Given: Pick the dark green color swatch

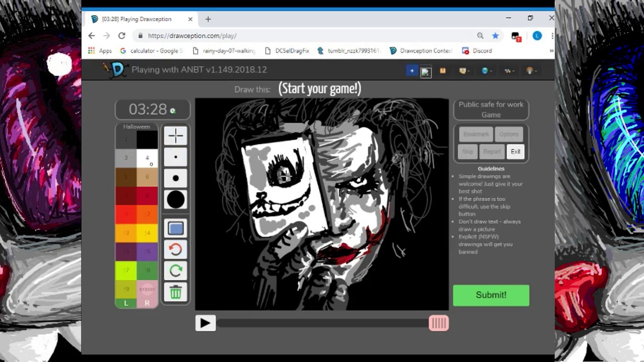Looking at the screenshot, I should pos(147,270).
